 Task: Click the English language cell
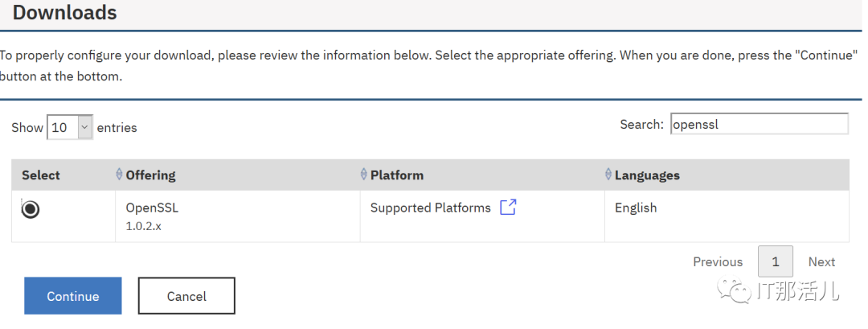[636, 208]
